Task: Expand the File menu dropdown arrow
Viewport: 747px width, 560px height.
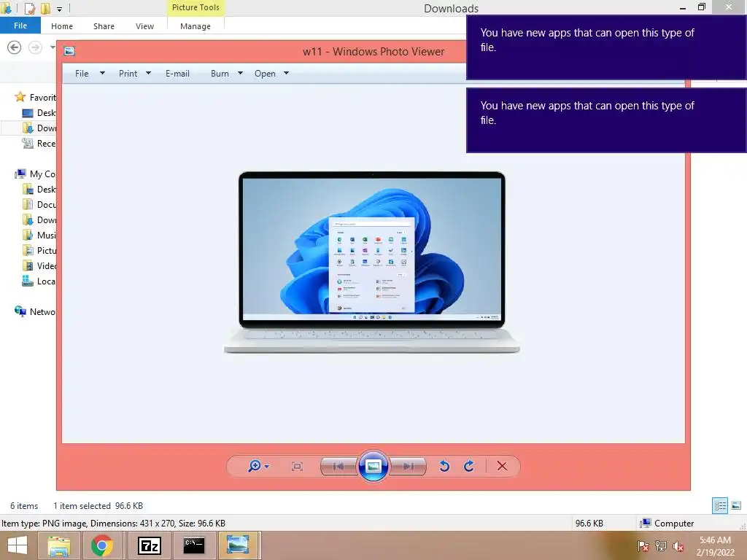Action: [x=102, y=73]
